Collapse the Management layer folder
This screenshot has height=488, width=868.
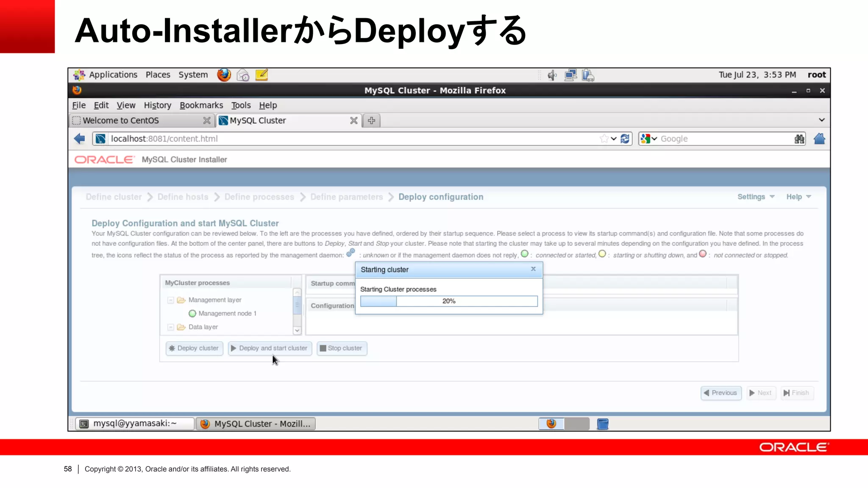point(170,300)
